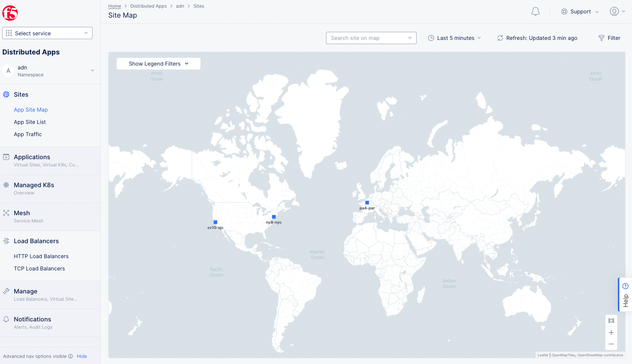632x364 pixels.
Task: Open Managed K8s via its gear icon
Action: click(x=6, y=185)
